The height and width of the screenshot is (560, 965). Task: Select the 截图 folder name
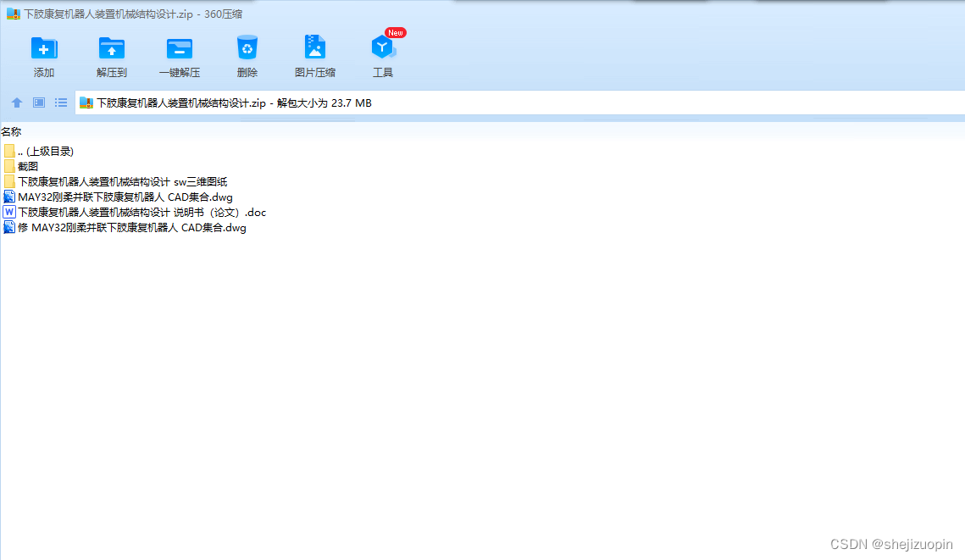[x=28, y=166]
